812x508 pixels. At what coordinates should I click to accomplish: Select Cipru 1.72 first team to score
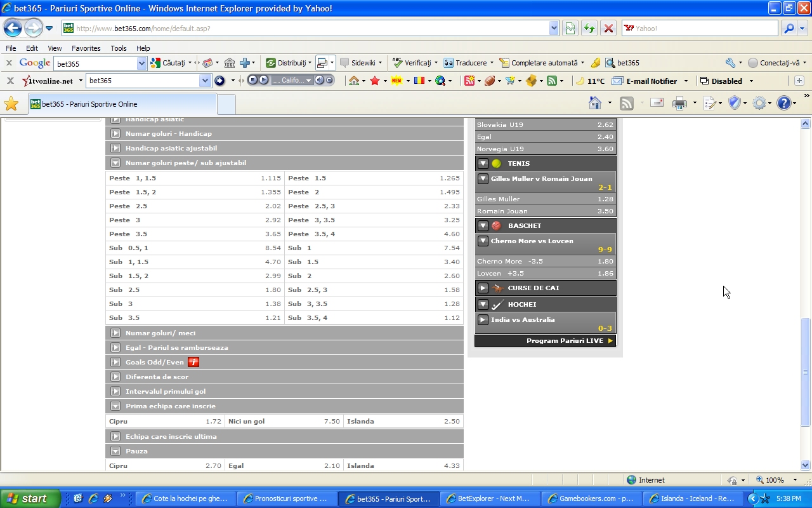165,421
